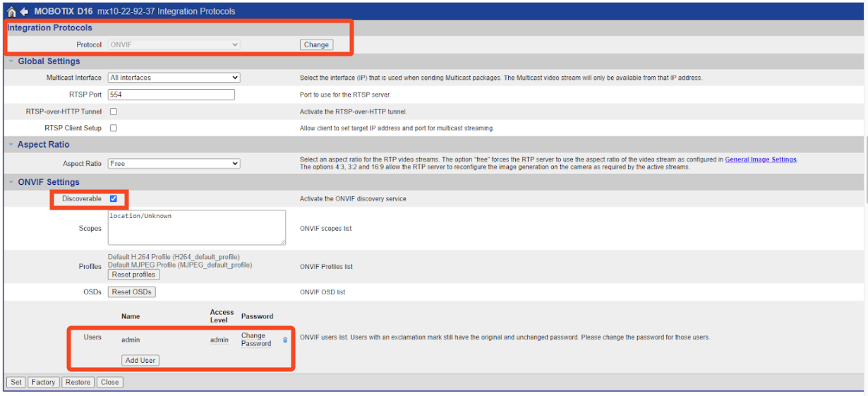
Task: Open the Aspect Ratio dropdown
Action: coord(174,164)
